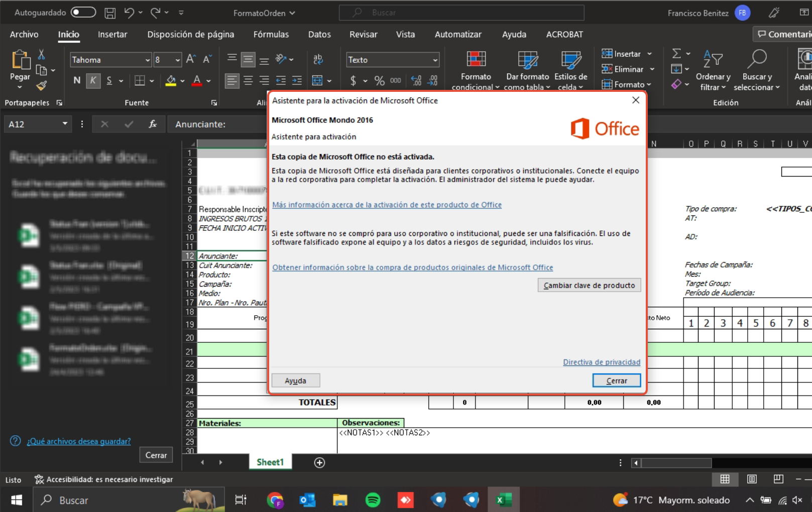Open Spotify from the taskbar

click(x=373, y=500)
